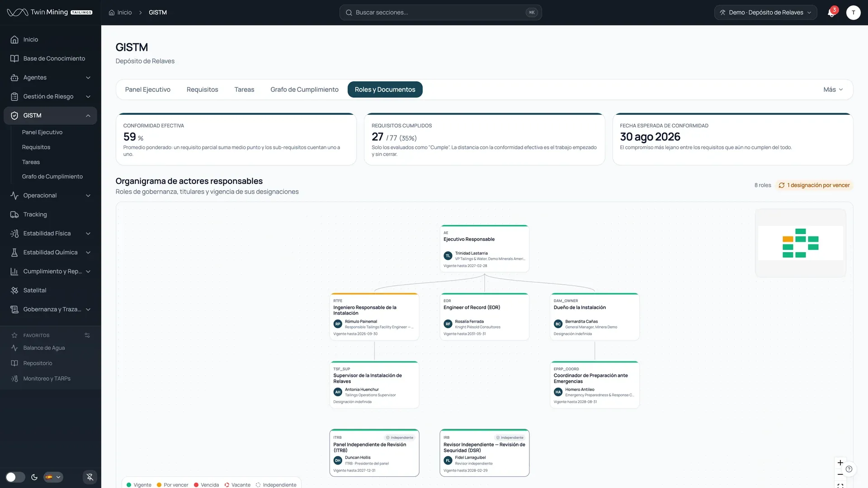The height and width of the screenshot is (488, 868).
Task: Expand the Estabilidad Química group
Action: click(50, 253)
